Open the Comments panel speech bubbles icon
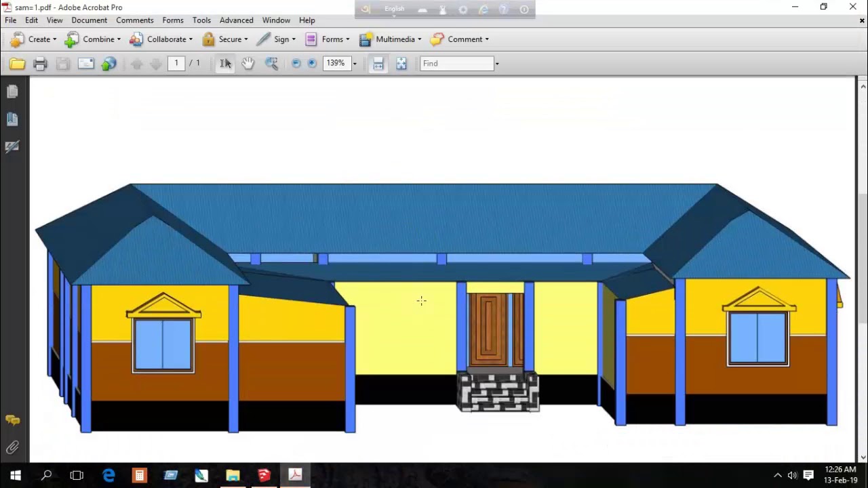This screenshot has width=868, height=488. point(12,420)
